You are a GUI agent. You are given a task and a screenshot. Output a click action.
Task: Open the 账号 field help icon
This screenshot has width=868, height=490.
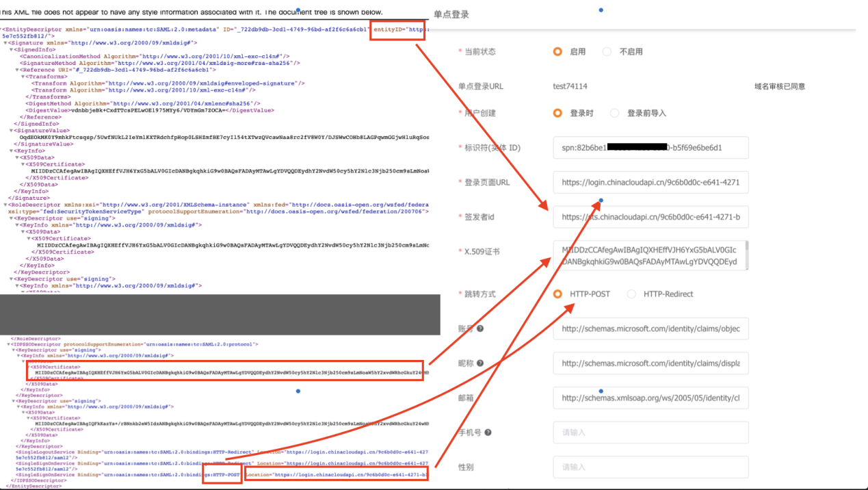481,327
